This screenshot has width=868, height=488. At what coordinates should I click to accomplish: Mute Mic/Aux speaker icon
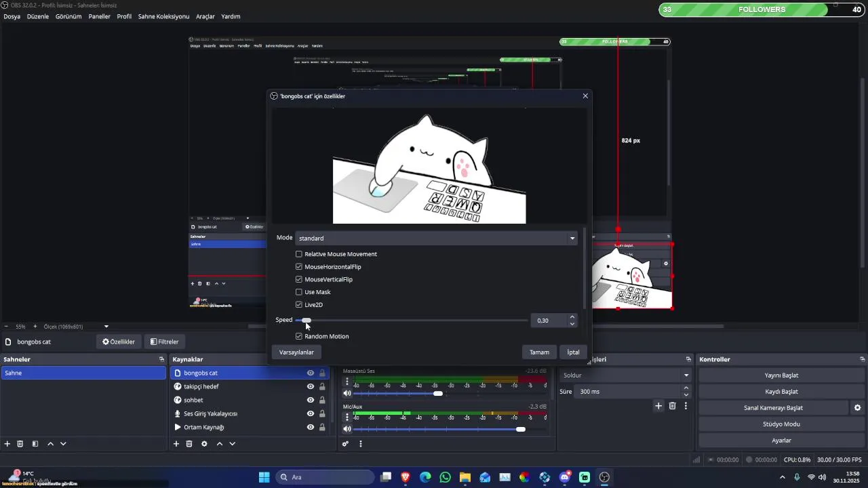coord(347,429)
